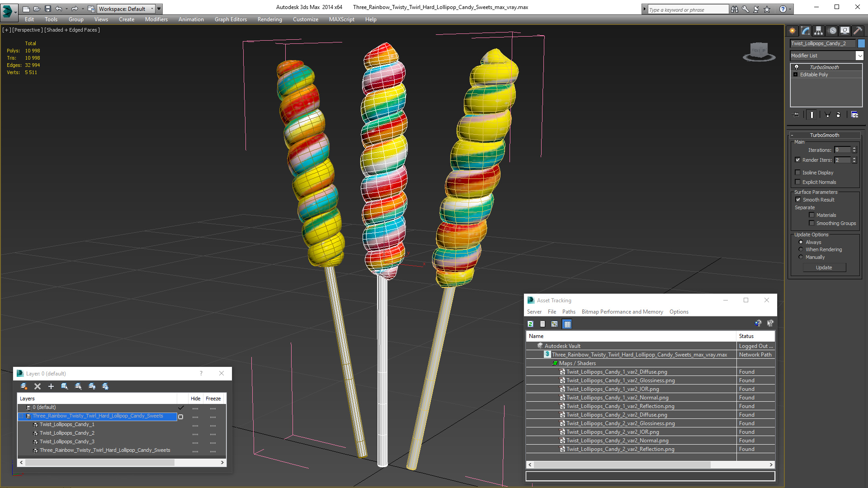Switch to the Hierarchy panel tab
Screen dimensions: 868x488
pos(819,31)
